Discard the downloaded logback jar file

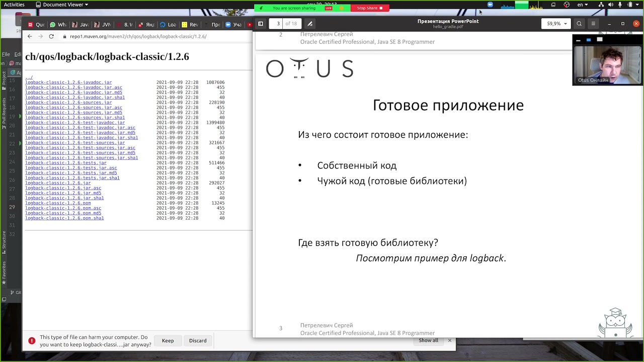tap(198, 341)
